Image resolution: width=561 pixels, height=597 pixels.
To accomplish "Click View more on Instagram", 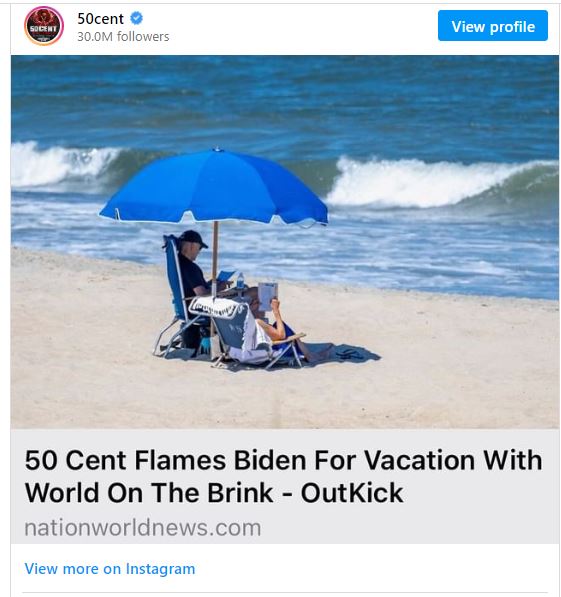I will point(110,569).
